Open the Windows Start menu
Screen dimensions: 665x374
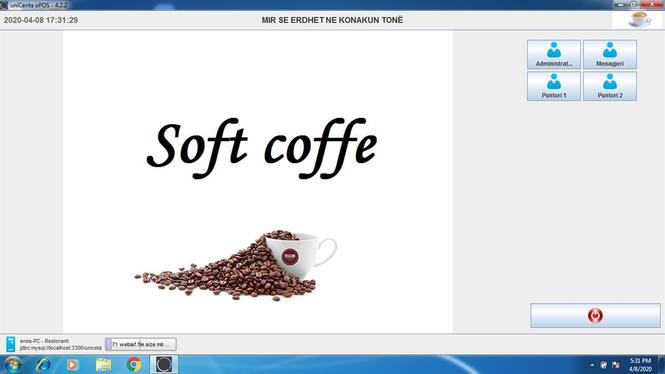(x=13, y=365)
